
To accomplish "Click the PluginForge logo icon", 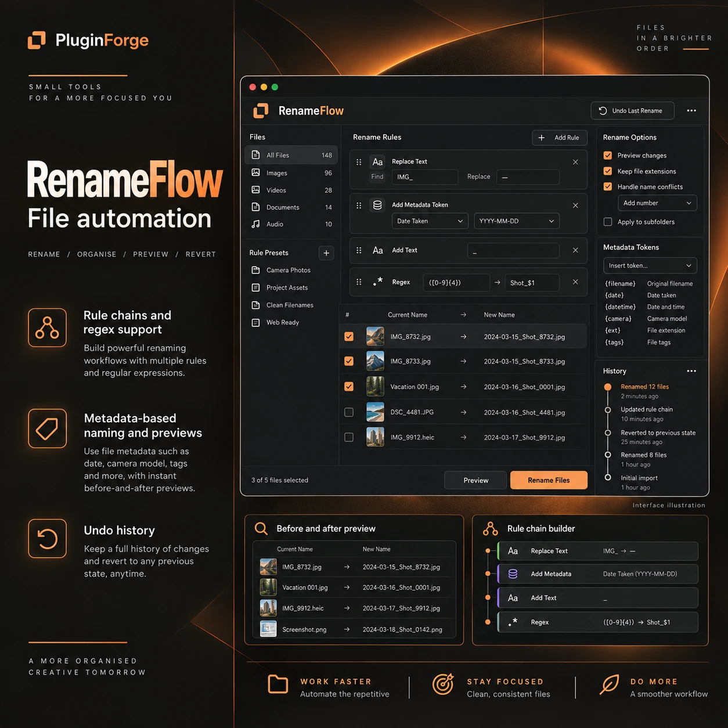I will tap(37, 40).
